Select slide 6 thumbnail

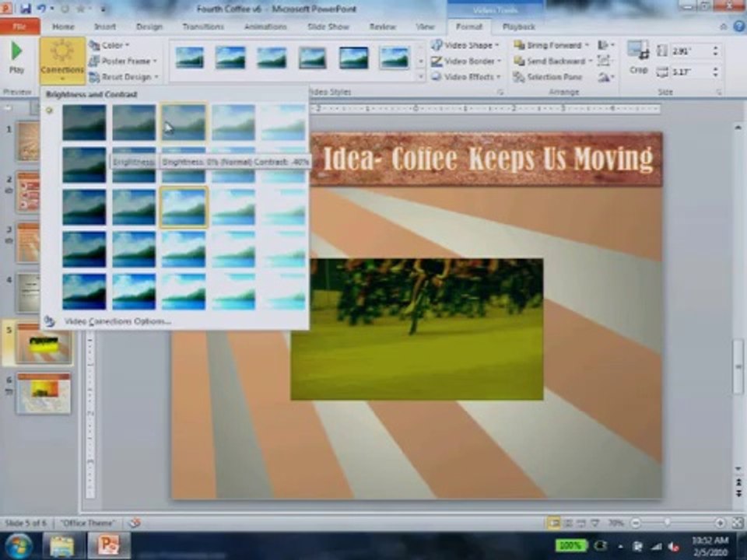tap(44, 394)
